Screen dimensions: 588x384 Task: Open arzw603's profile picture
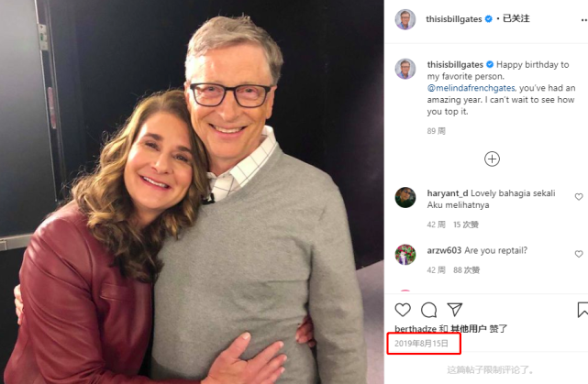click(405, 254)
